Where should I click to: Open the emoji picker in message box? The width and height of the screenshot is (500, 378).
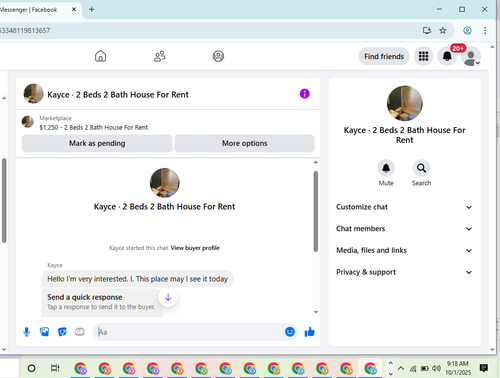(290, 332)
